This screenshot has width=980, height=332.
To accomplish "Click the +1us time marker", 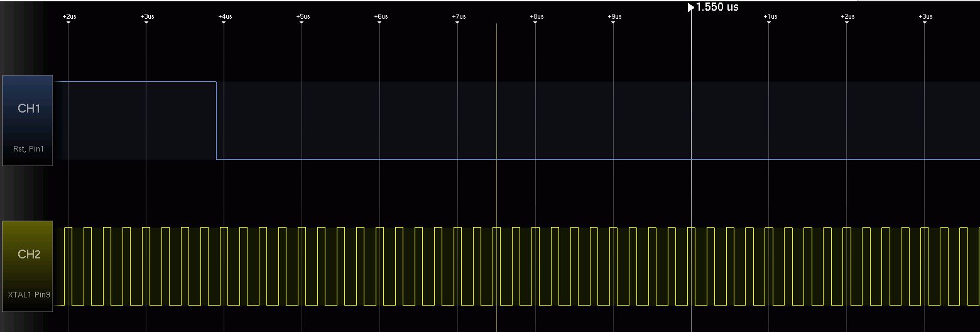I will (x=770, y=17).
